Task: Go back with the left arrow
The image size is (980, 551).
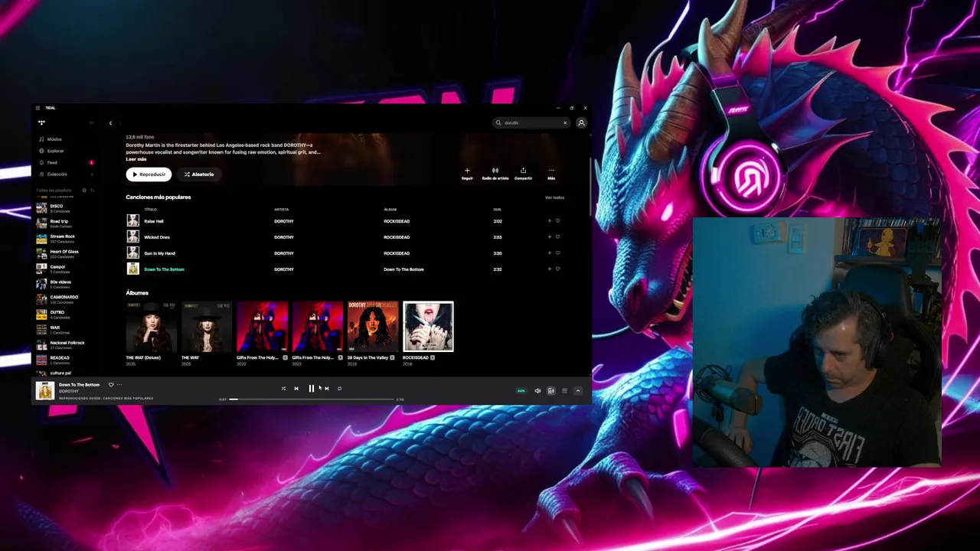Action: point(110,122)
